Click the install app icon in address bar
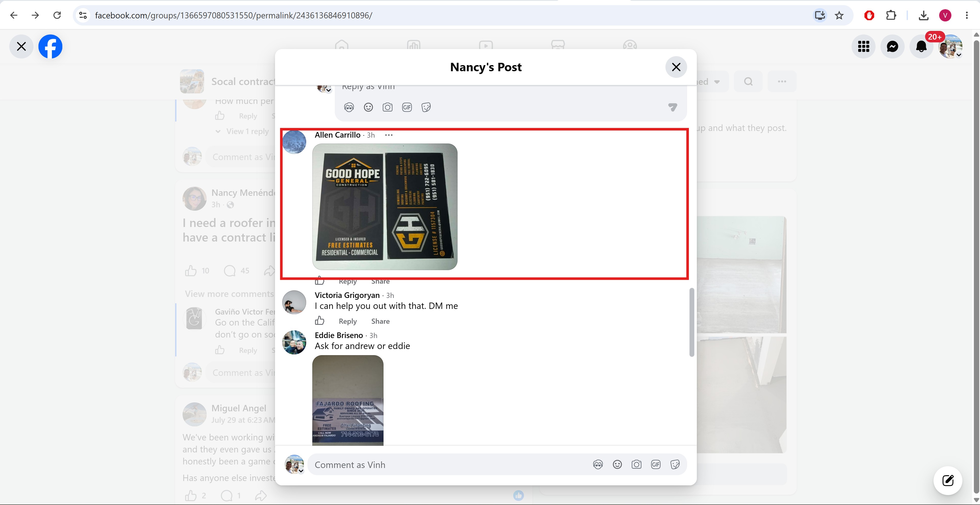 tap(819, 15)
